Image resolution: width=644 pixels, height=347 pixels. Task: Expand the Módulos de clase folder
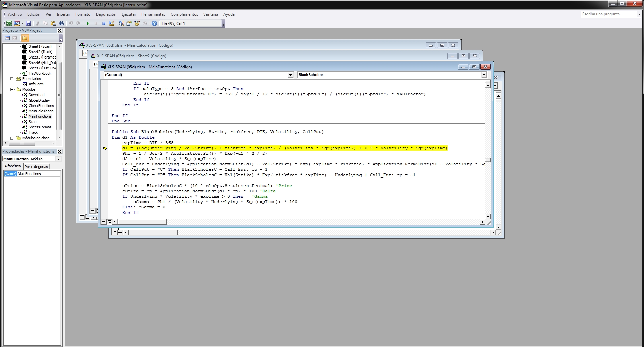[12, 138]
